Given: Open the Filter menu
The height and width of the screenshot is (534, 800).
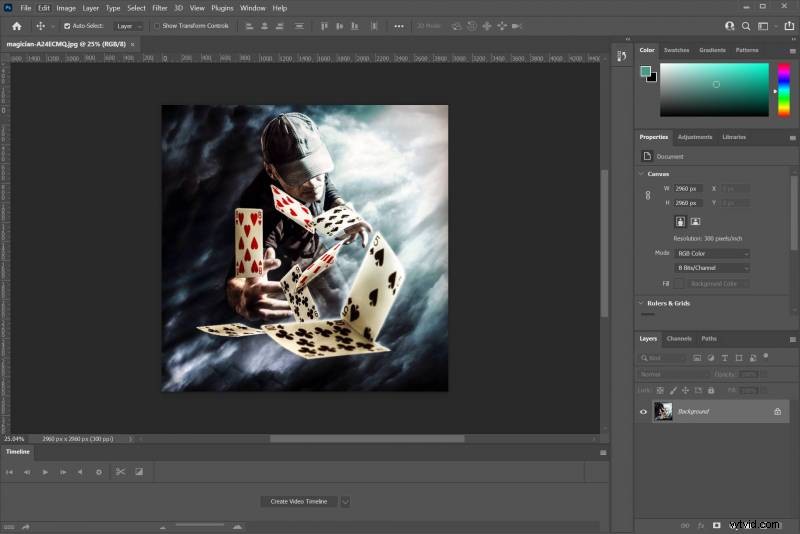Looking at the screenshot, I should (x=160, y=8).
